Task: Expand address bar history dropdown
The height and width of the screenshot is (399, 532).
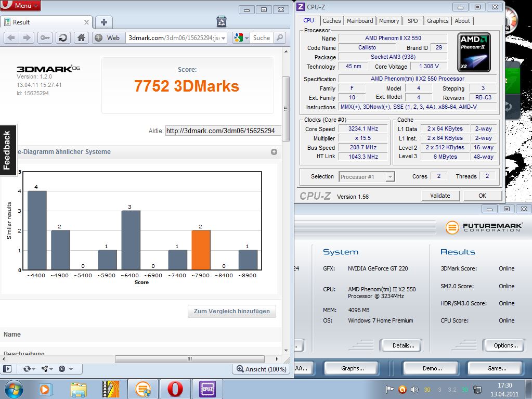Action: pyautogui.click(x=223, y=38)
